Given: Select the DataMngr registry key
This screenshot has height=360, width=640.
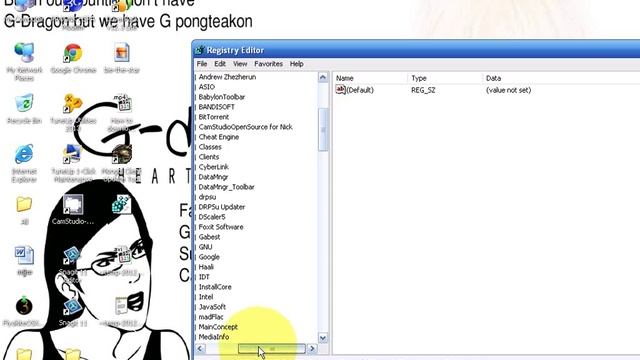Looking at the screenshot, I should 213,177.
